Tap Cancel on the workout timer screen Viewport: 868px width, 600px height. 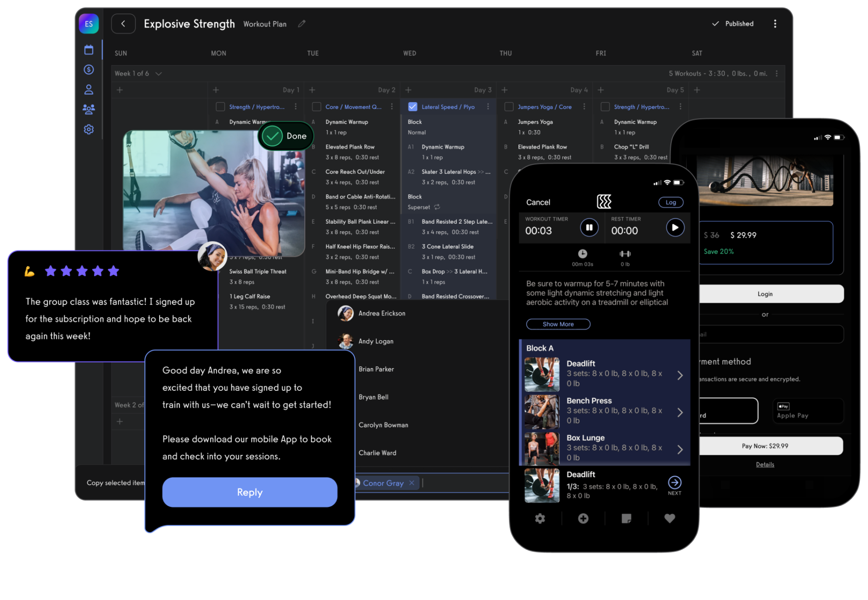coord(538,202)
